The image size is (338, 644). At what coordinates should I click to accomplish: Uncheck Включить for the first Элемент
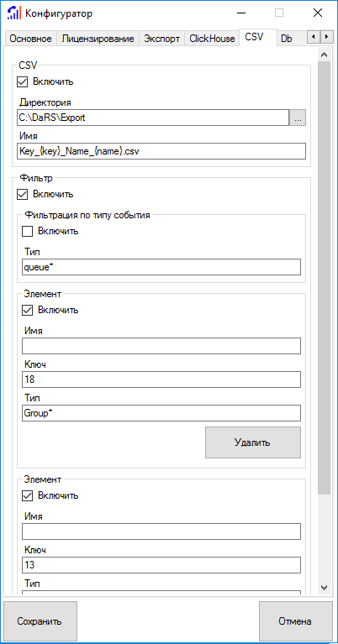pos(27,310)
